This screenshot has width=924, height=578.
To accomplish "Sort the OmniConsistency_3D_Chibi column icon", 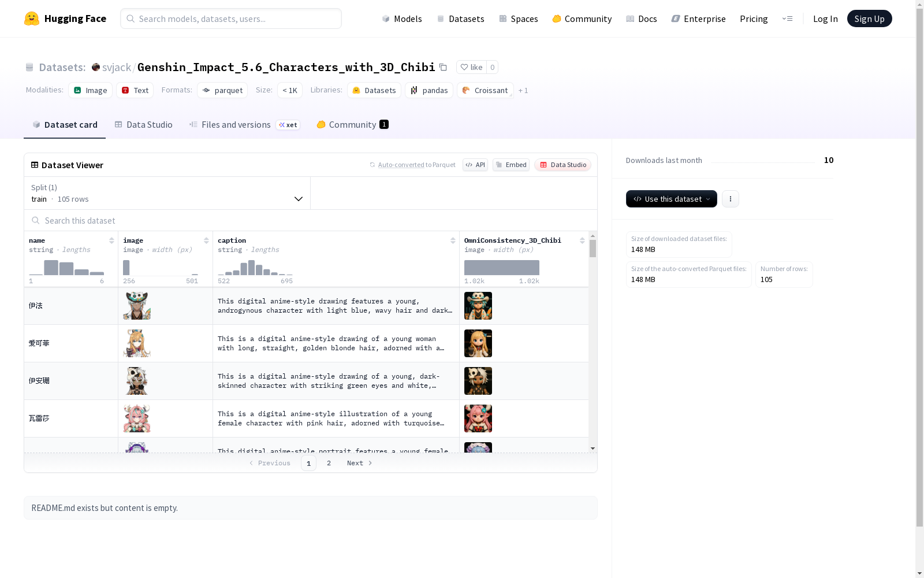I will [x=582, y=240].
